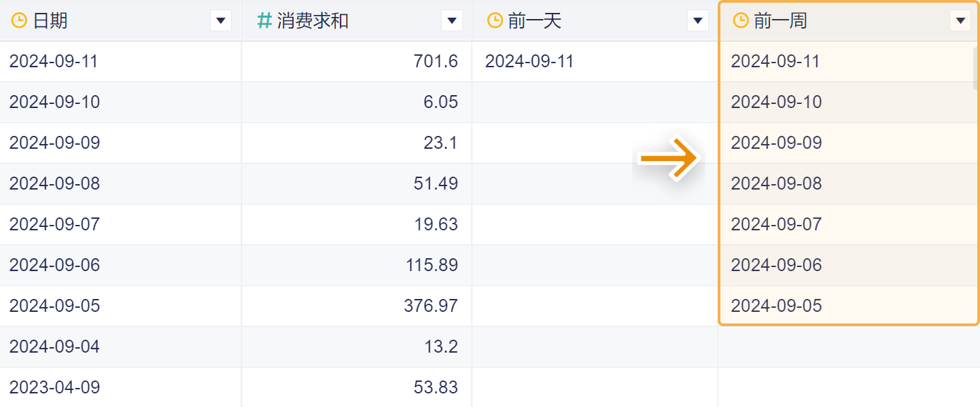Click the 701.6 value cell

point(436,62)
